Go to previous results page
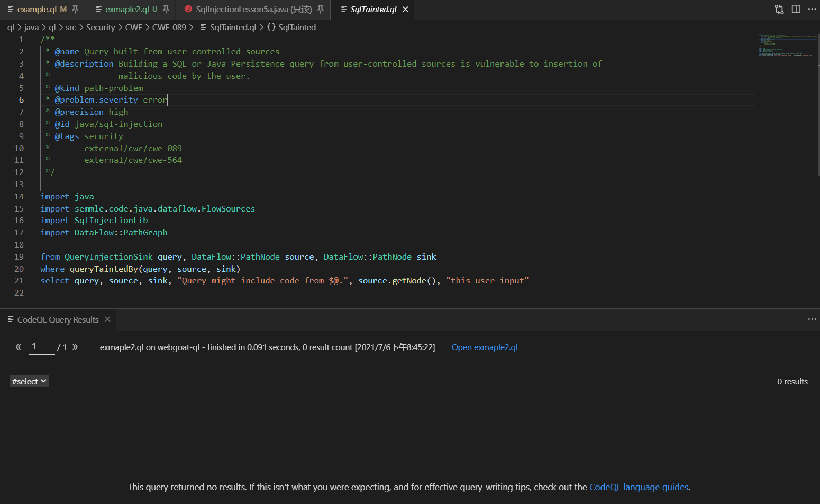 coord(18,347)
